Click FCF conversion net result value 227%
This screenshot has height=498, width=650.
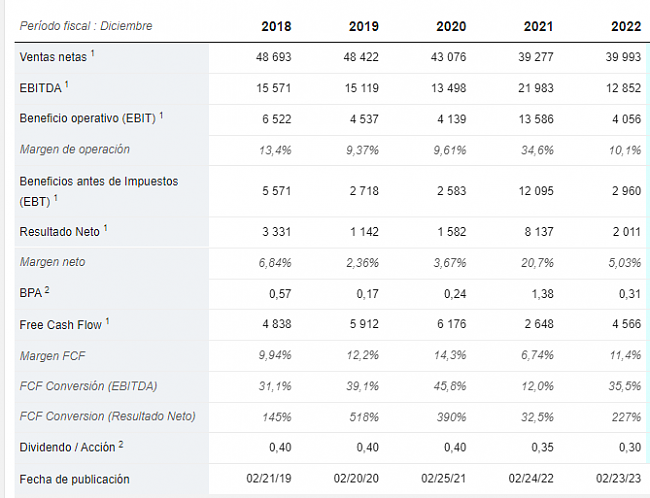(x=626, y=417)
